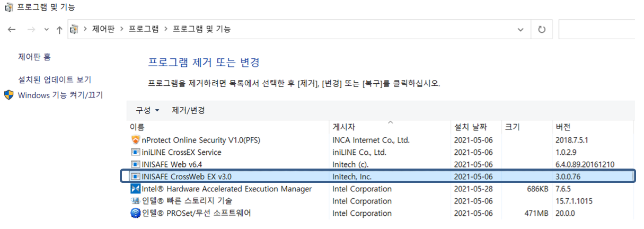This screenshot has width=644, height=229.
Task: Click the 프로그램 및 기능 title bar icon
Action: 9,7
